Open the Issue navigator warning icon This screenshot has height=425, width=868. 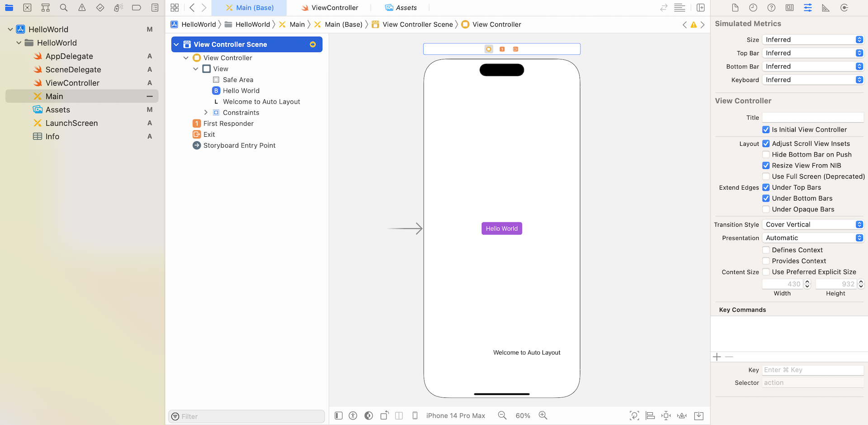point(82,8)
